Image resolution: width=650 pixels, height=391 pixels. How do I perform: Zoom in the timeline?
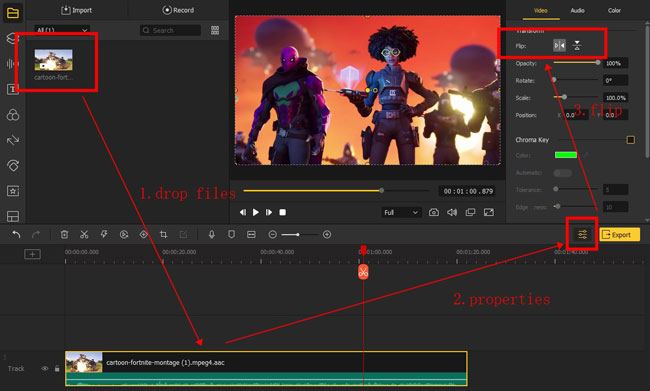coord(327,235)
